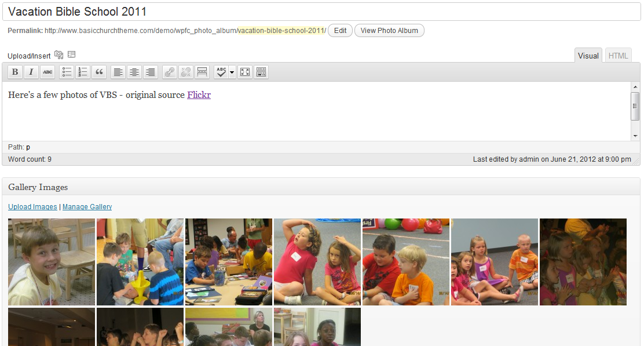Image resolution: width=644 pixels, height=346 pixels.
Task: Align text right
Action: click(151, 72)
